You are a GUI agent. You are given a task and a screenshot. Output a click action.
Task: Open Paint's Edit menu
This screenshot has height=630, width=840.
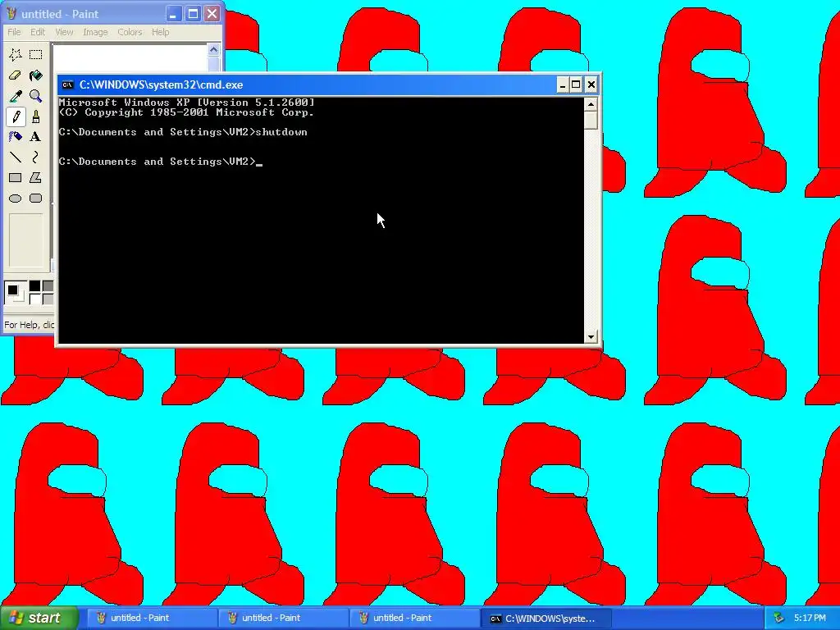tap(38, 32)
